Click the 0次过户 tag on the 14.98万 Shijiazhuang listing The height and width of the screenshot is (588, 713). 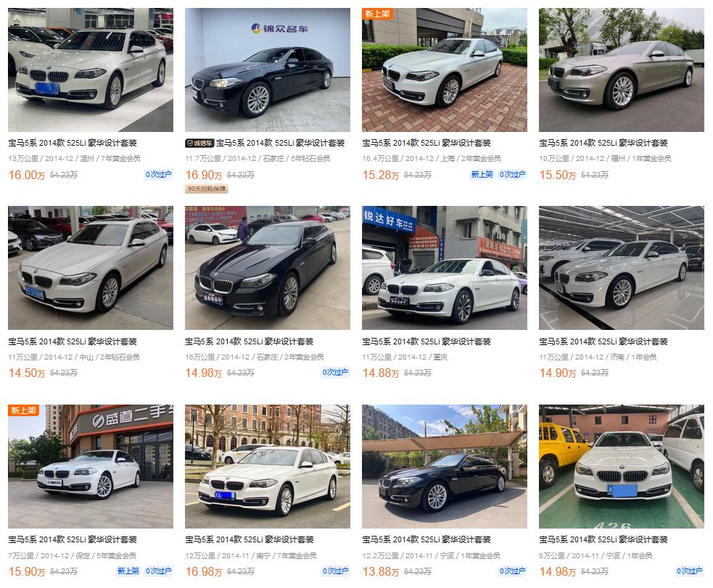click(x=336, y=373)
